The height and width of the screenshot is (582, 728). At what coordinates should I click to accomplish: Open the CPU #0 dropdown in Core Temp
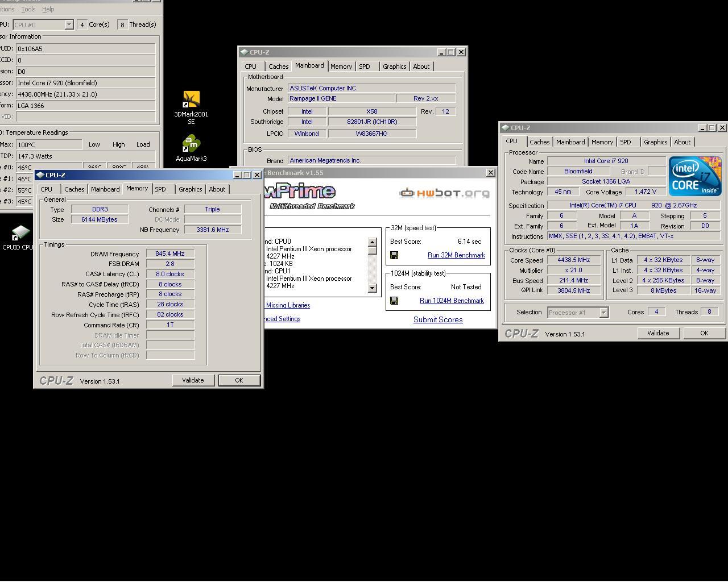69,24
